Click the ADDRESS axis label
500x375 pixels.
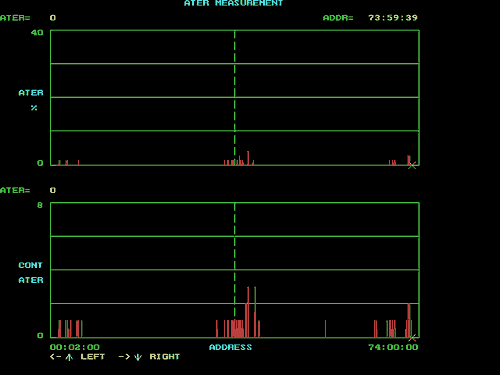230,347
